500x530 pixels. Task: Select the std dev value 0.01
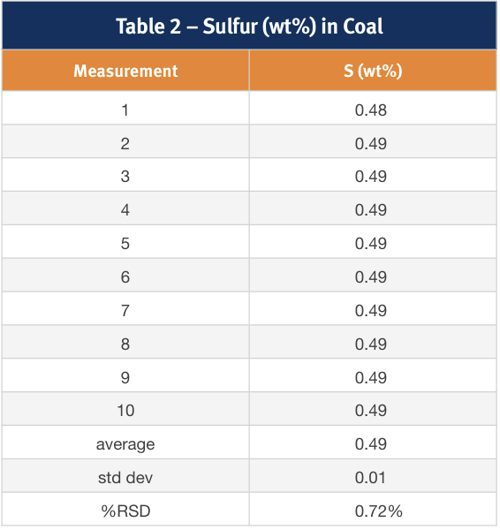pos(370,478)
